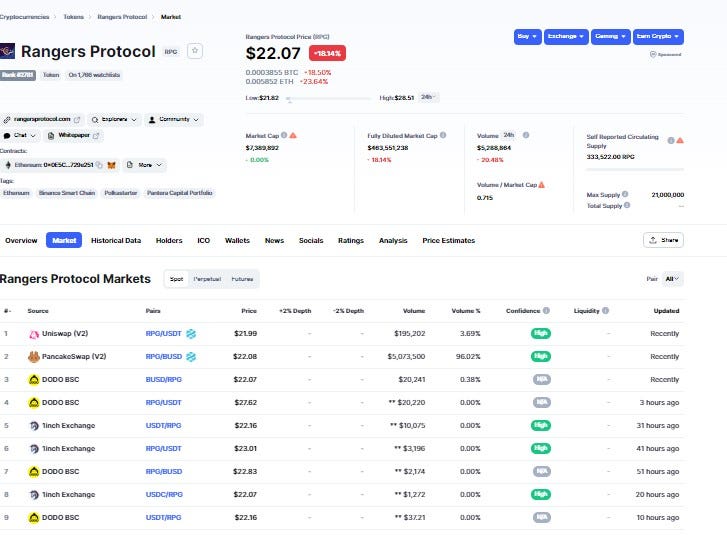Open Max Supply info icon
This screenshot has height=535, width=727.
point(625,194)
